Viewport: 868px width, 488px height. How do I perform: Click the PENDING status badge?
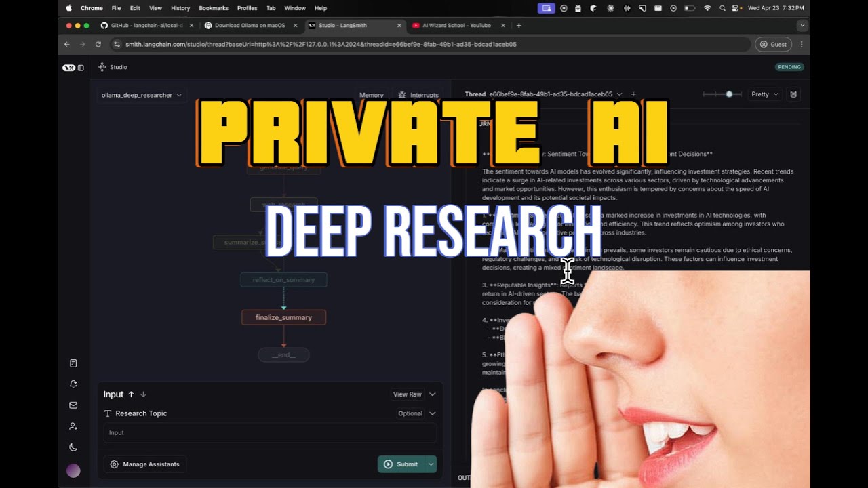(789, 67)
